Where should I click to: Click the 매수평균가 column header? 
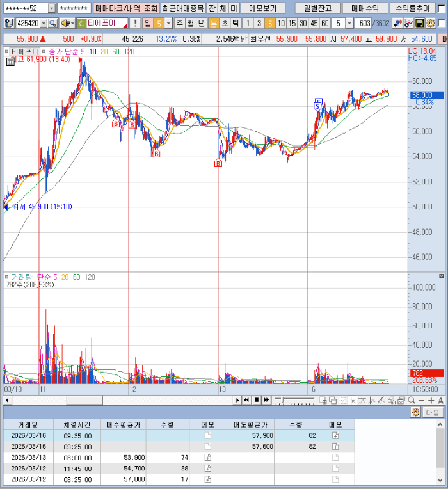(124, 425)
